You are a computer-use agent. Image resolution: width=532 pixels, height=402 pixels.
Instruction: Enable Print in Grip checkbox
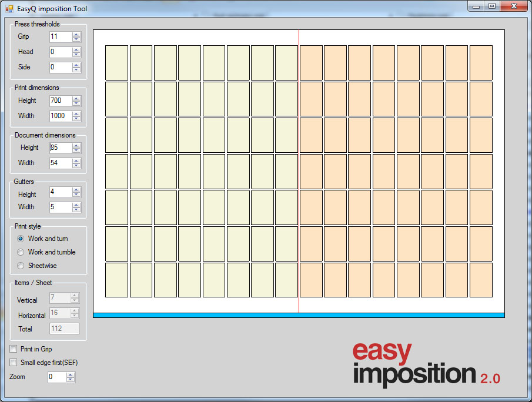14,349
